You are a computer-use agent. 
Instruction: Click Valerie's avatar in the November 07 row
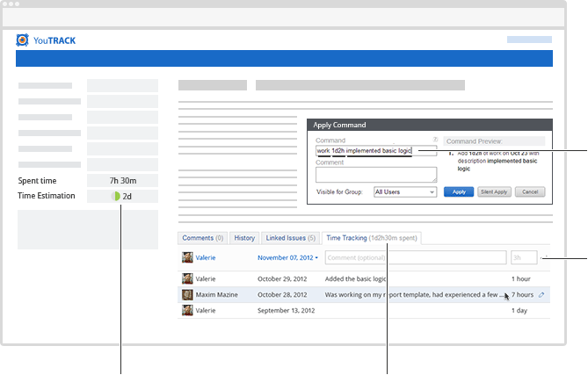coord(187,257)
